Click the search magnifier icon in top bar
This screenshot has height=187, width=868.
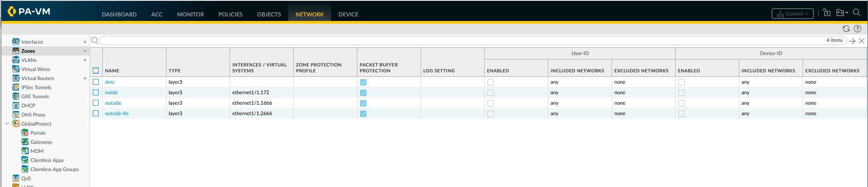(x=857, y=13)
